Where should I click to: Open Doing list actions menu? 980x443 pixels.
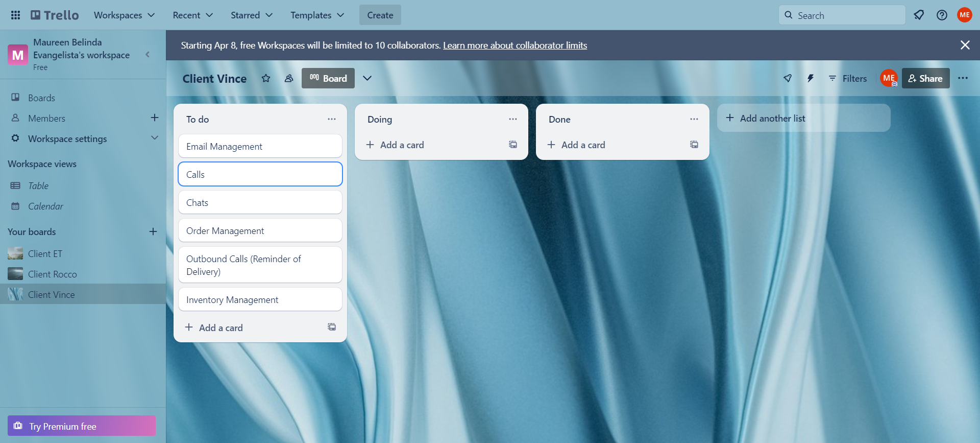pos(513,119)
